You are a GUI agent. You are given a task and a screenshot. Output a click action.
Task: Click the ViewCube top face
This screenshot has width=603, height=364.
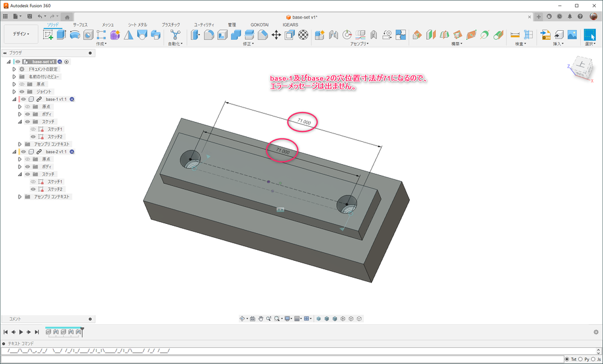click(580, 65)
